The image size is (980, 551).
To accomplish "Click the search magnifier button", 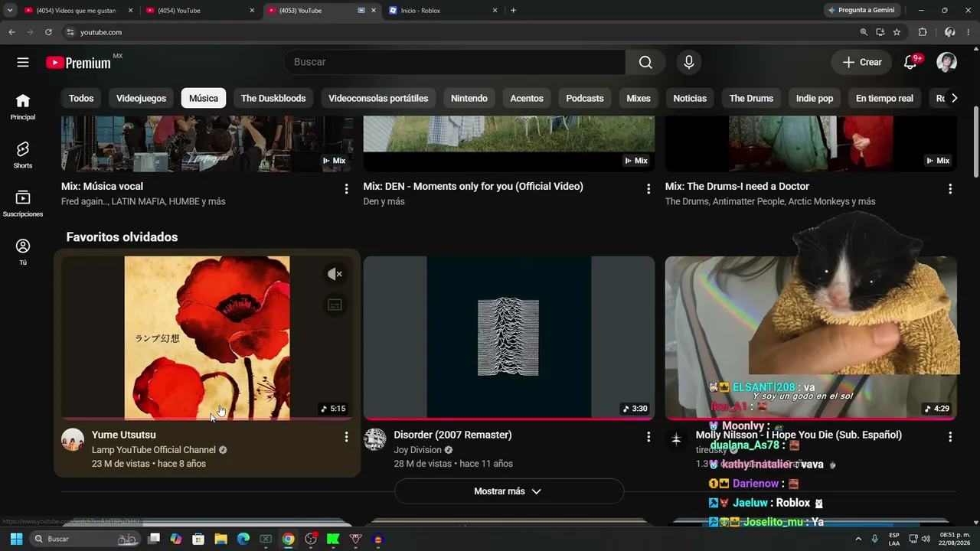I will pyautogui.click(x=645, y=62).
